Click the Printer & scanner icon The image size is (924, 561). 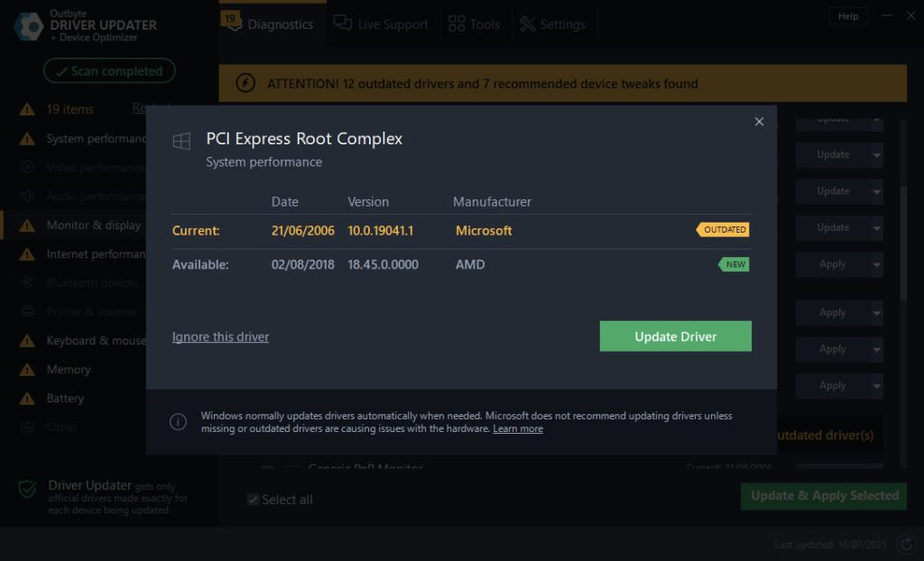[x=27, y=311]
